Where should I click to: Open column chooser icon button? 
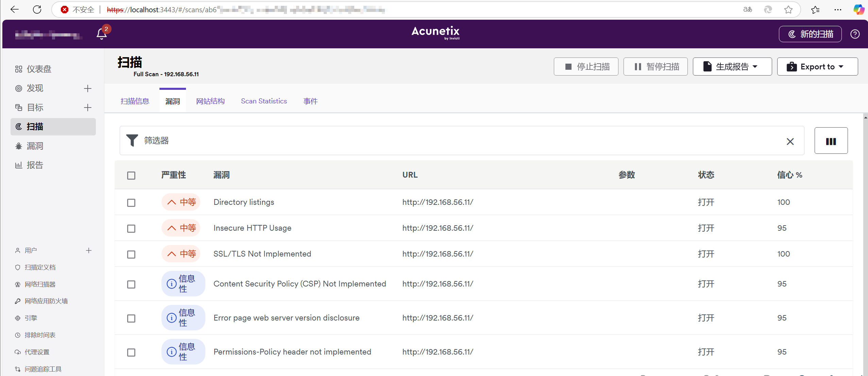(x=831, y=141)
